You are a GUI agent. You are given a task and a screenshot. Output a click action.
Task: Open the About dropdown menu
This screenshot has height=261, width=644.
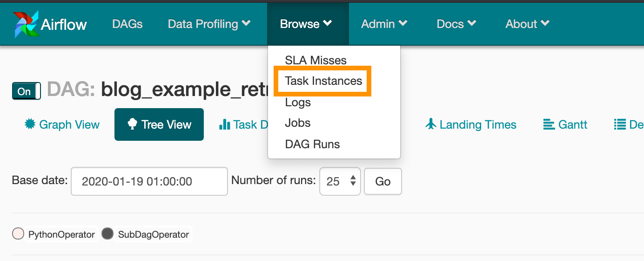tap(528, 24)
